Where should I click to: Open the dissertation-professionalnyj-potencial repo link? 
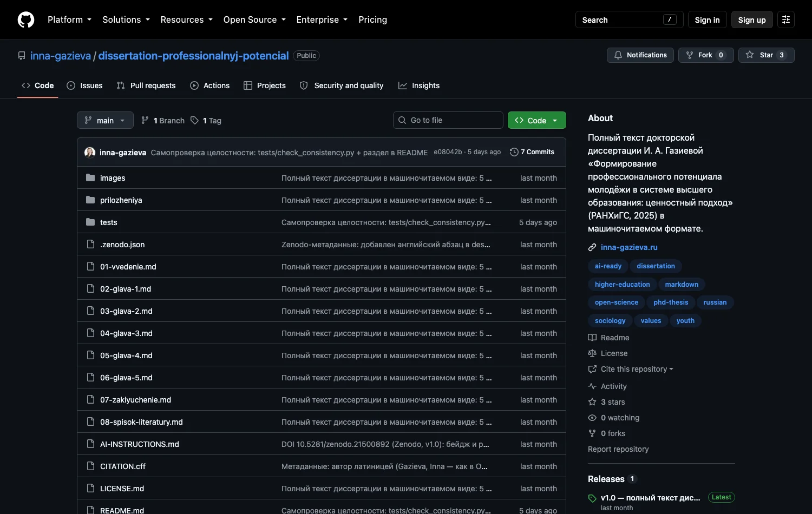[x=194, y=56]
